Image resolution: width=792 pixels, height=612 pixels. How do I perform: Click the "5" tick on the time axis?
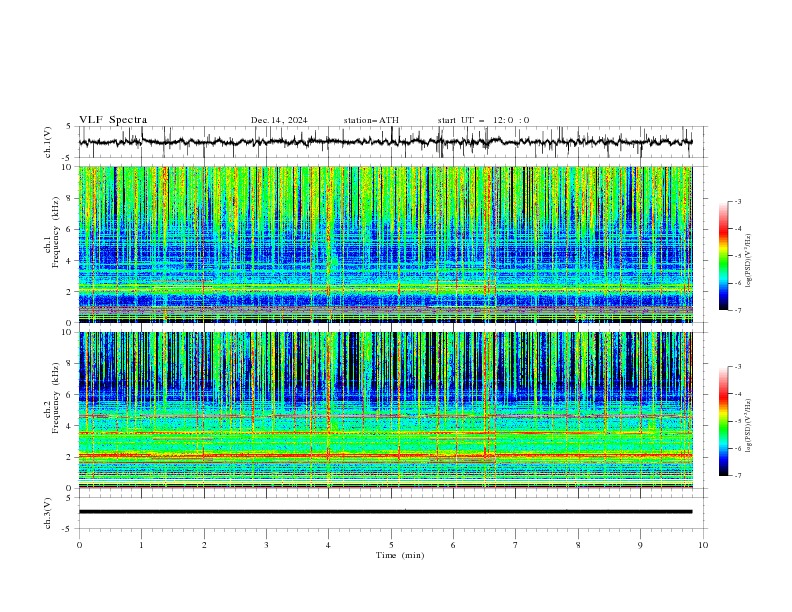tap(391, 545)
